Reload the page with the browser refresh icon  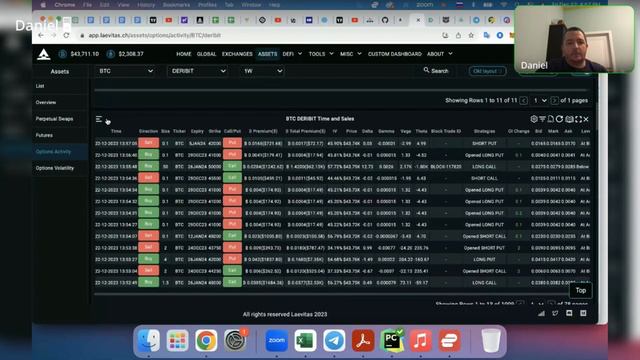click(66, 36)
